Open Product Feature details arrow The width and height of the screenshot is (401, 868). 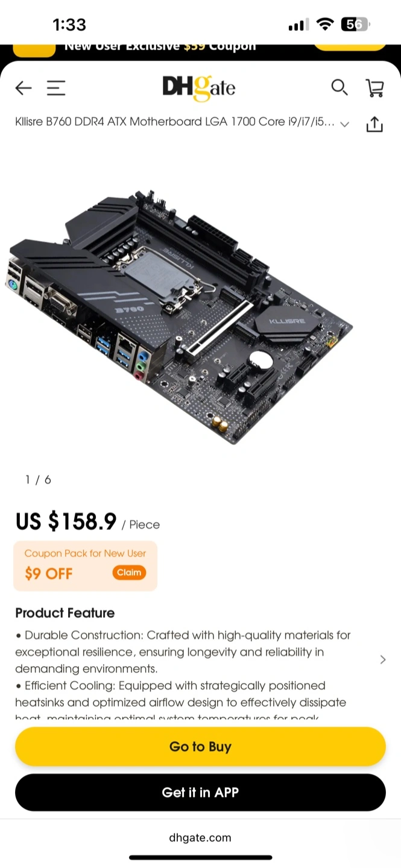[383, 659]
